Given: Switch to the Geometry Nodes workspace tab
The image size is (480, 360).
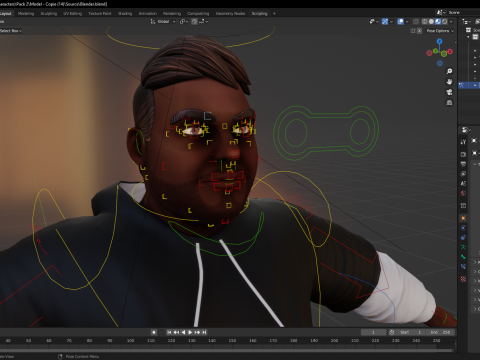Looking at the screenshot, I should pos(230,13).
